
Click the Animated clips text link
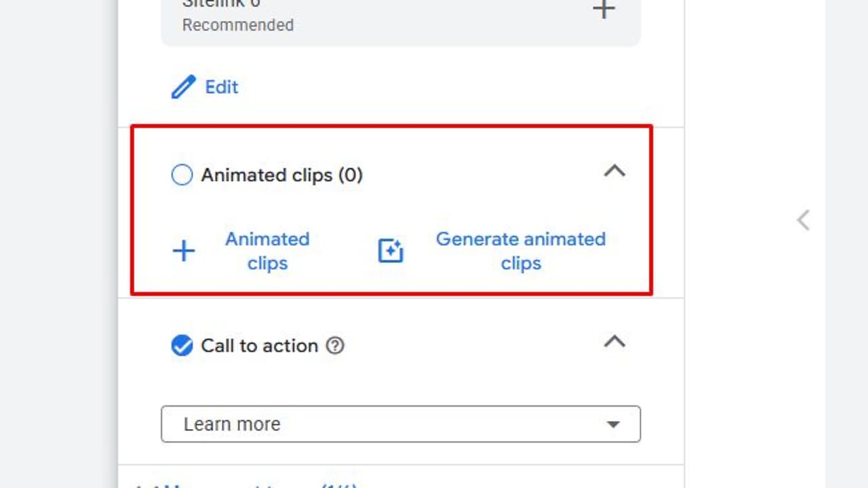tap(267, 251)
